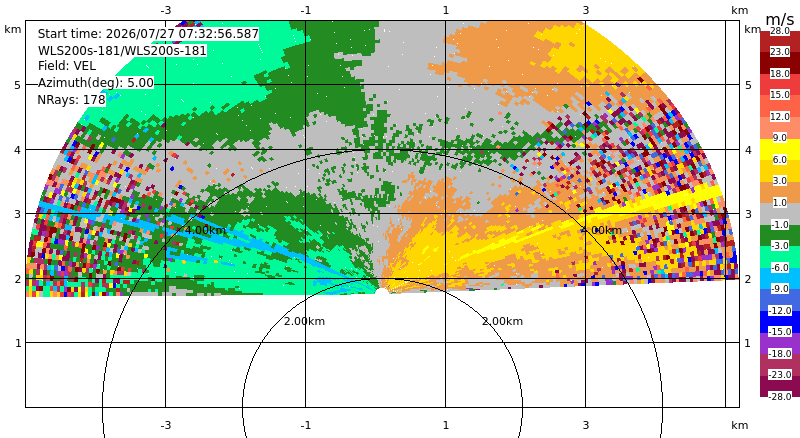The height and width of the screenshot is (438, 800).
Task: Click the yellow 6.0 color bar segment
Action: point(780,150)
